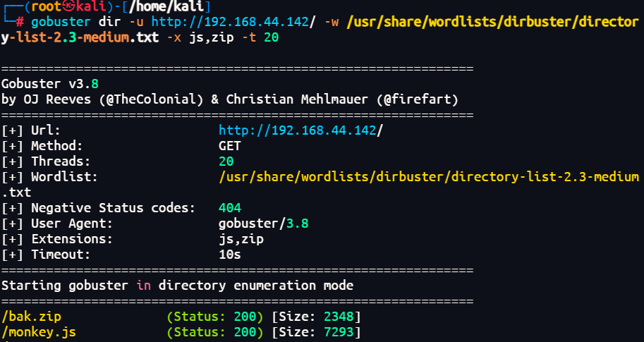Click the Status 200 text for bak.zip
Screen dimensions: 644x342
click(215, 315)
